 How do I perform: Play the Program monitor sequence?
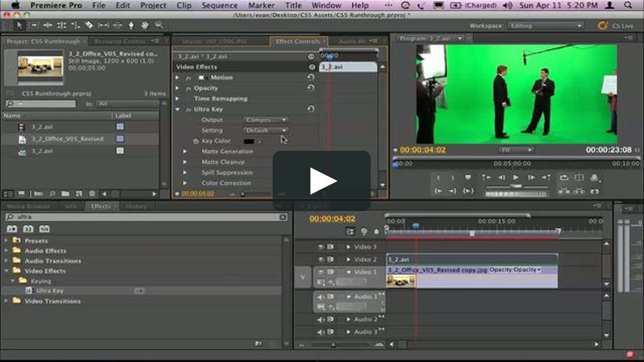[516, 177]
